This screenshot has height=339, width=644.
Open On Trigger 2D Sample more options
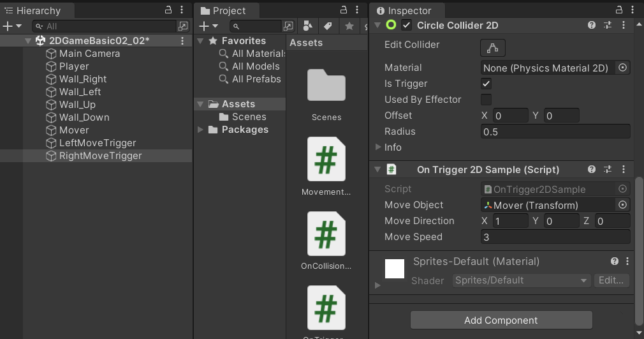[624, 169]
